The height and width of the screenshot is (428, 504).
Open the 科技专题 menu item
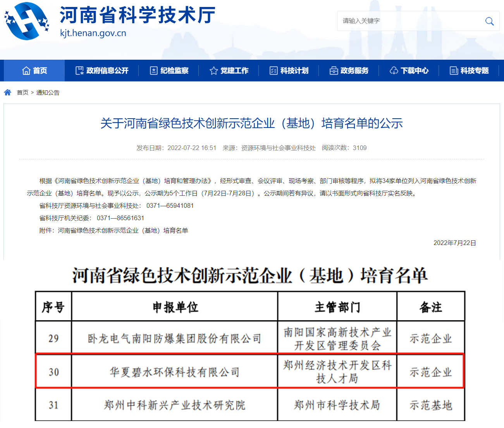[x=469, y=71]
